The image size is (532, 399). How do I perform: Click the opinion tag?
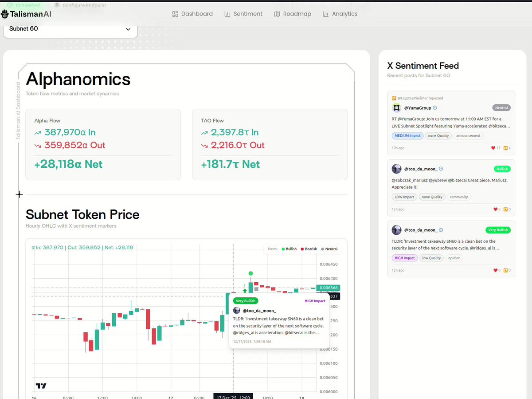click(x=454, y=258)
